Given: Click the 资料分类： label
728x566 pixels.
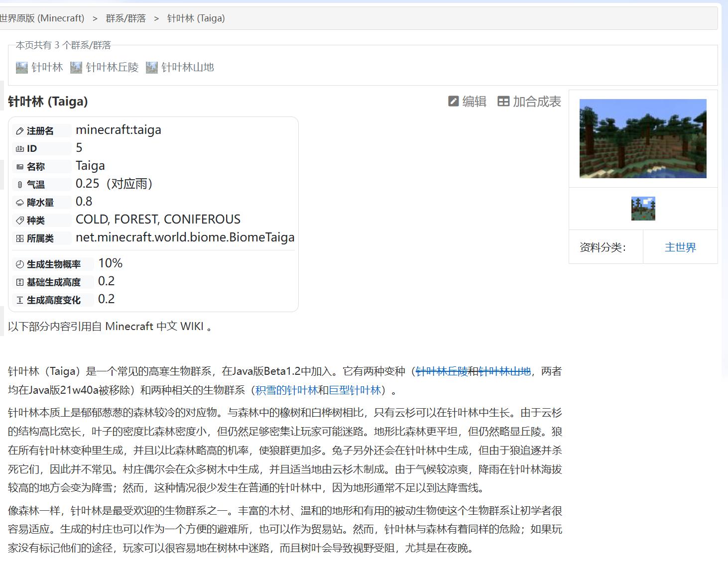Looking at the screenshot, I should (x=603, y=247).
